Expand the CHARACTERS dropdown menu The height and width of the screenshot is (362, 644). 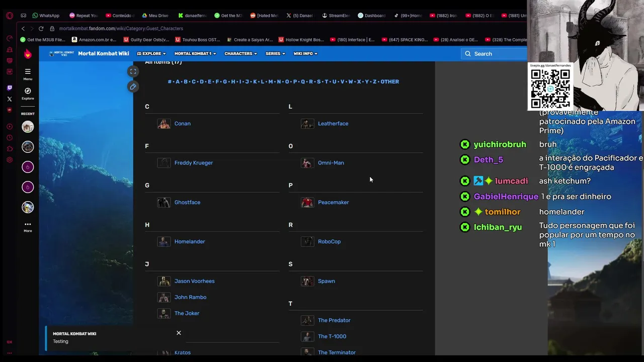click(240, 54)
